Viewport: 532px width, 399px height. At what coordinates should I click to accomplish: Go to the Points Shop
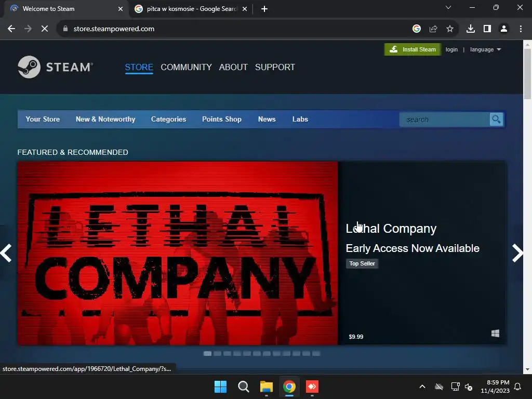tap(222, 119)
